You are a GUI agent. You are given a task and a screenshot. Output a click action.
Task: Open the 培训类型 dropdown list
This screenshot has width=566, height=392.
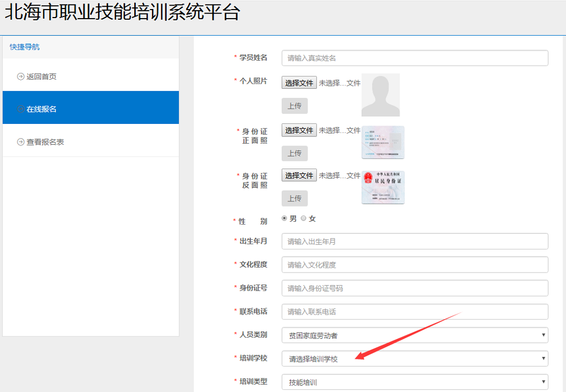tap(415, 382)
